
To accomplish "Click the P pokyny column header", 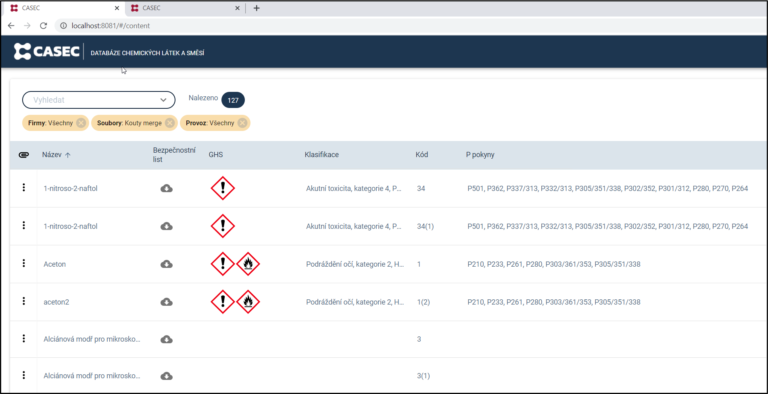I will coord(480,155).
